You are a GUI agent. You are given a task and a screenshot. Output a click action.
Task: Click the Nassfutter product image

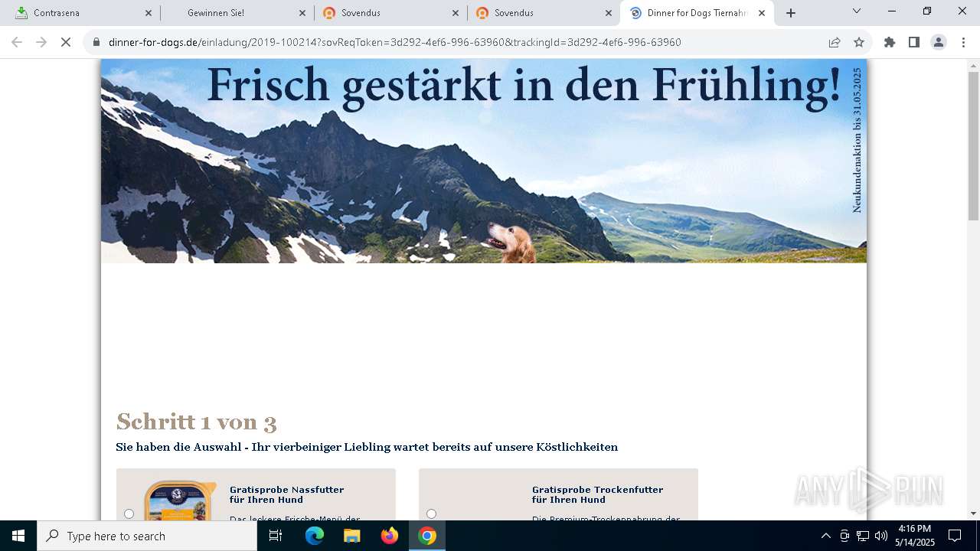click(x=180, y=500)
